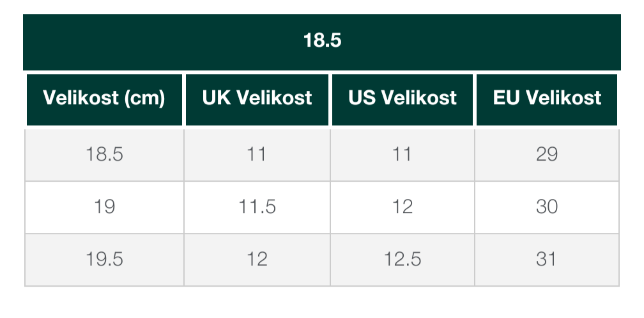Select UK size 12 in the last row
Image resolution: width=644 pixels, height=318 pixels.
click(x=257, y=259)
